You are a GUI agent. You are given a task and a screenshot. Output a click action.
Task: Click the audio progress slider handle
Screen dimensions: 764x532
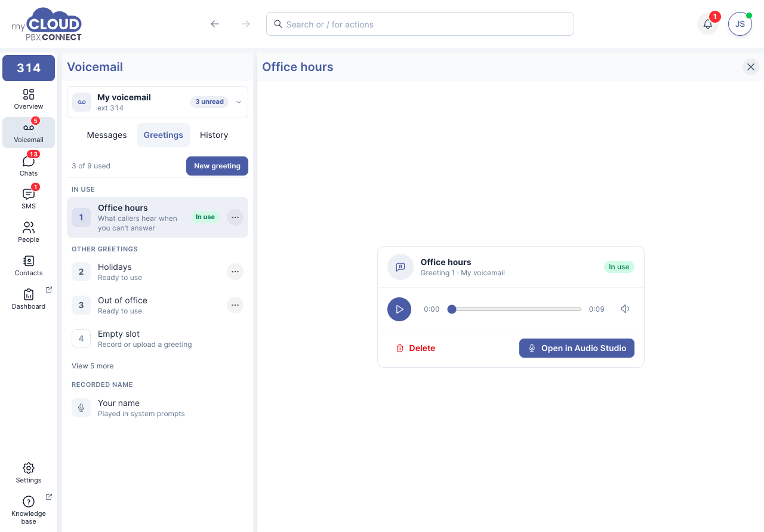452,309
